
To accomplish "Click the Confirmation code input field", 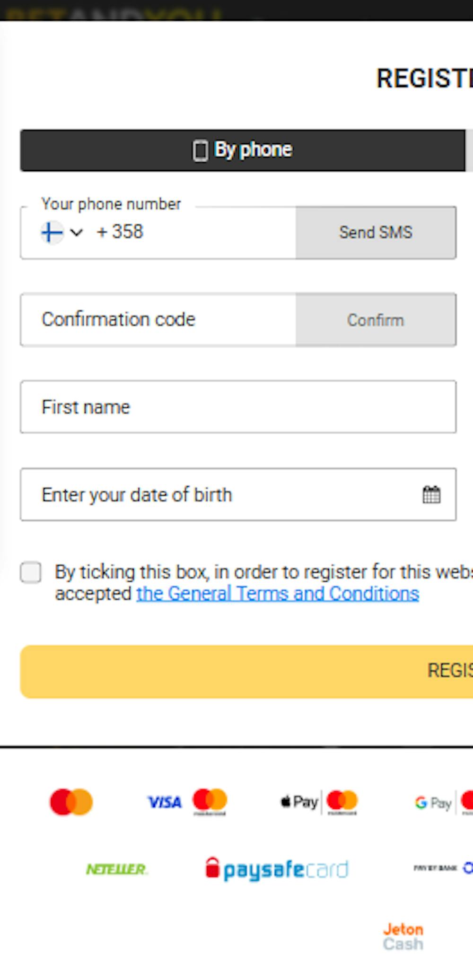I will 158,320.
